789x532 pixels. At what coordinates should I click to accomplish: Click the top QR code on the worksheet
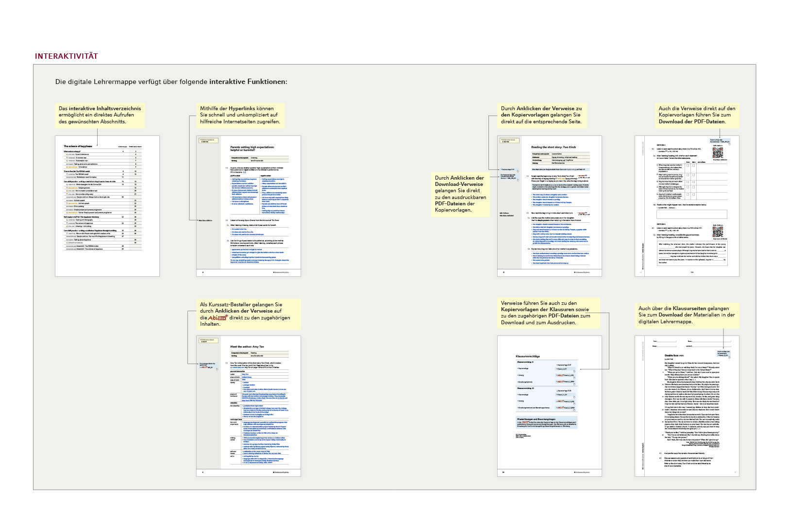717,153
